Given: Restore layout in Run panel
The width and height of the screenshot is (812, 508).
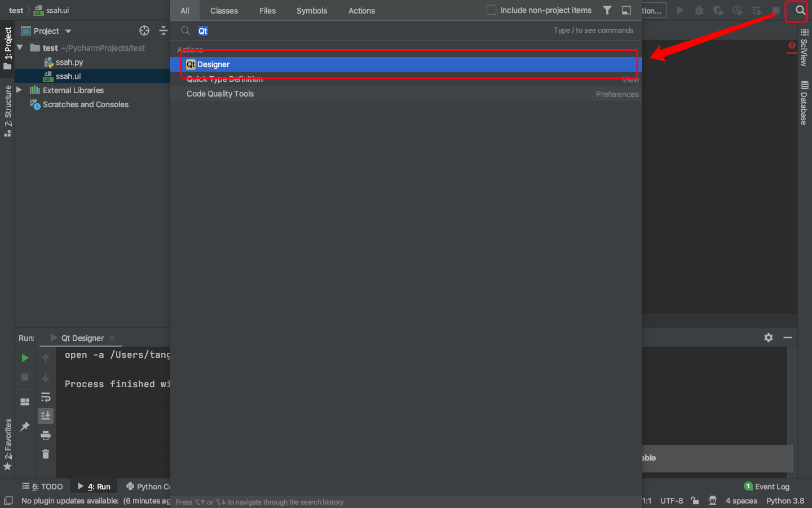Looking at the screenshot, I should 25,401.
